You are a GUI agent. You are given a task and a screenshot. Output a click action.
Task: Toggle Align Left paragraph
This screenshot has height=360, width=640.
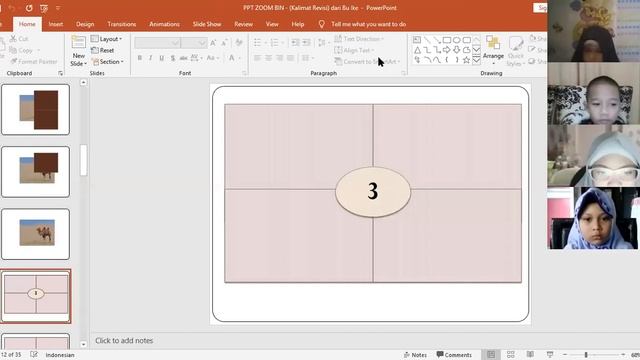257,58
